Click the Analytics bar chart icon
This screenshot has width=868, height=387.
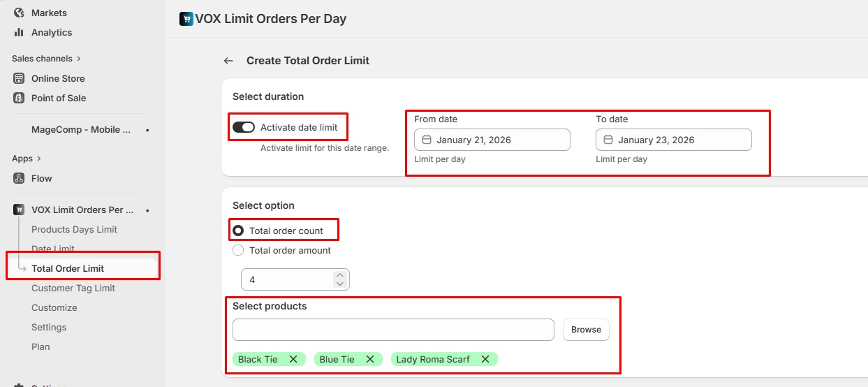[x=19, y=32]
